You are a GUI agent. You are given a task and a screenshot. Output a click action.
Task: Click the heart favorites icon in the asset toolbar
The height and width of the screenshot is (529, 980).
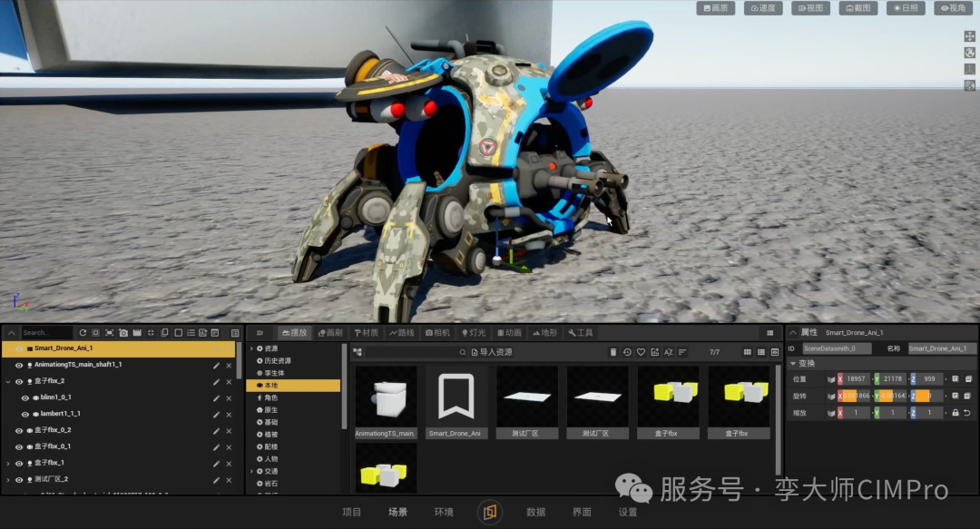coord(641,352)
